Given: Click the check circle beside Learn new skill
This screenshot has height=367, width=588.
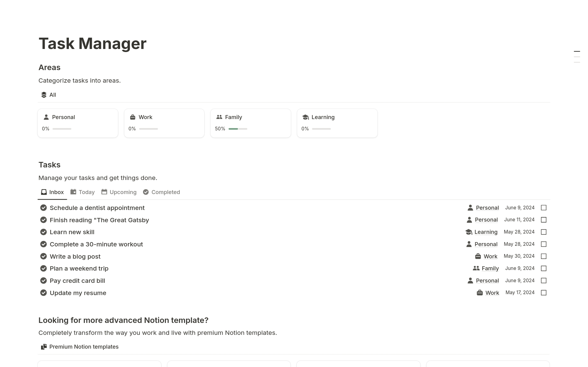Looking at the screenshot, I should tap(43, 232).
